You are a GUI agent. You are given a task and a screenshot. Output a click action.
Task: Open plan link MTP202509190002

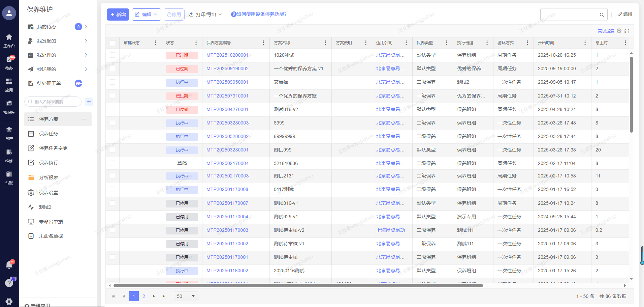227,68
